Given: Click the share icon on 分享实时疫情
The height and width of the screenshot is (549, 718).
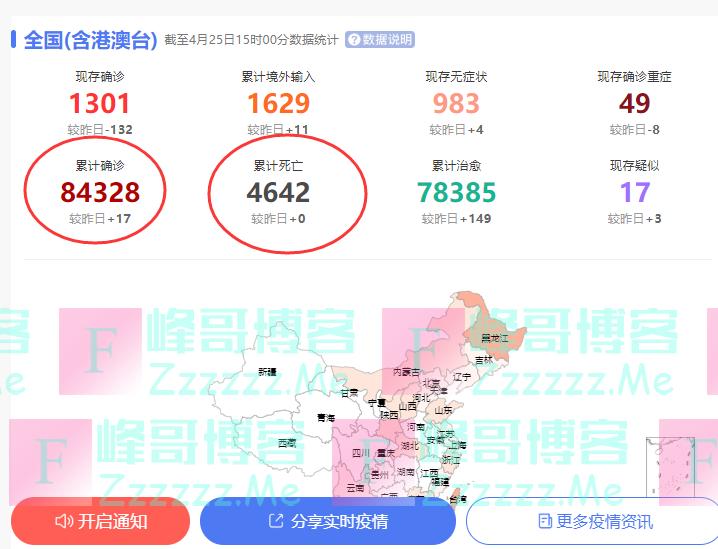Looking at the screenshot, I should (x=276, y=521).
